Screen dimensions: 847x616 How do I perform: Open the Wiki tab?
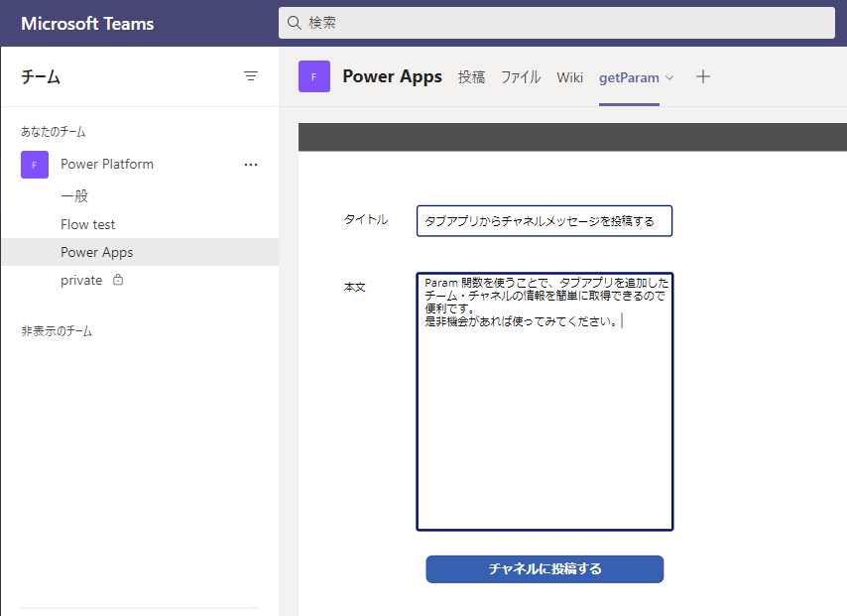570,77
